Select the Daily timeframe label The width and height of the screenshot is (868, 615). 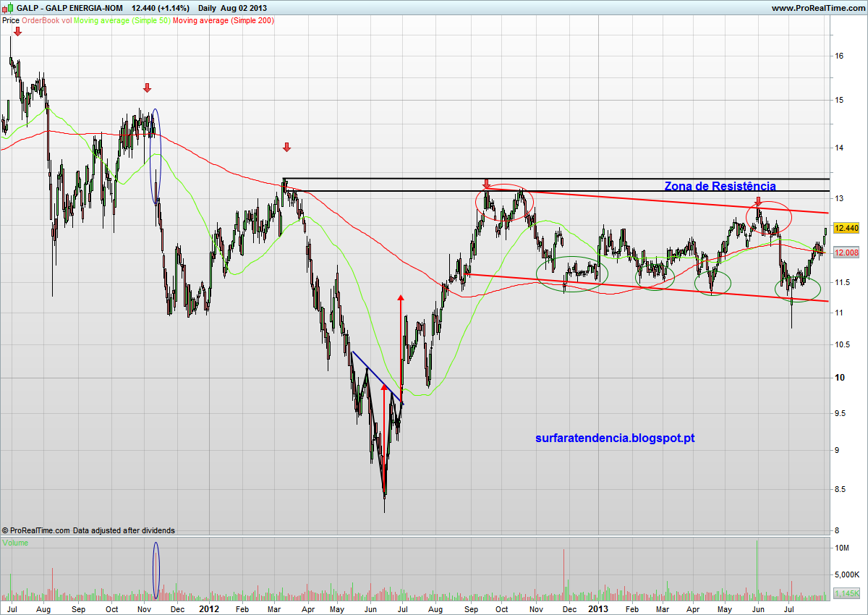pyautogui.click(x=207, y=8)
